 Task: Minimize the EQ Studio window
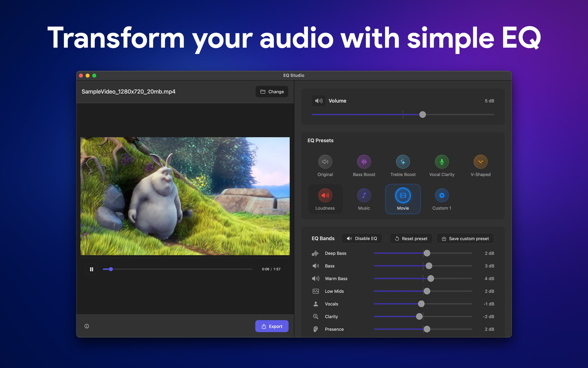88,76
